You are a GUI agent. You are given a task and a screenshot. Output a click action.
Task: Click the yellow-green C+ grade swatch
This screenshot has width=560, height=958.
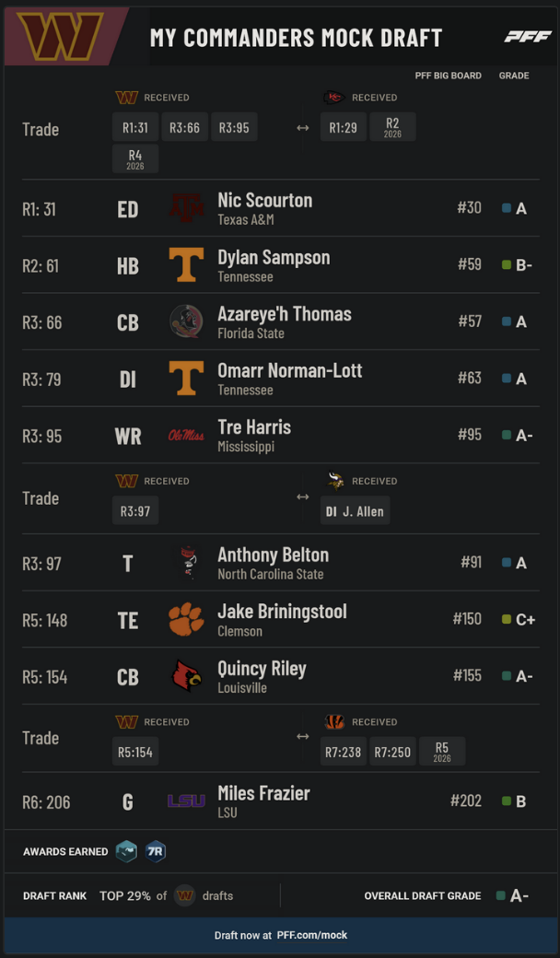(507, 620)
